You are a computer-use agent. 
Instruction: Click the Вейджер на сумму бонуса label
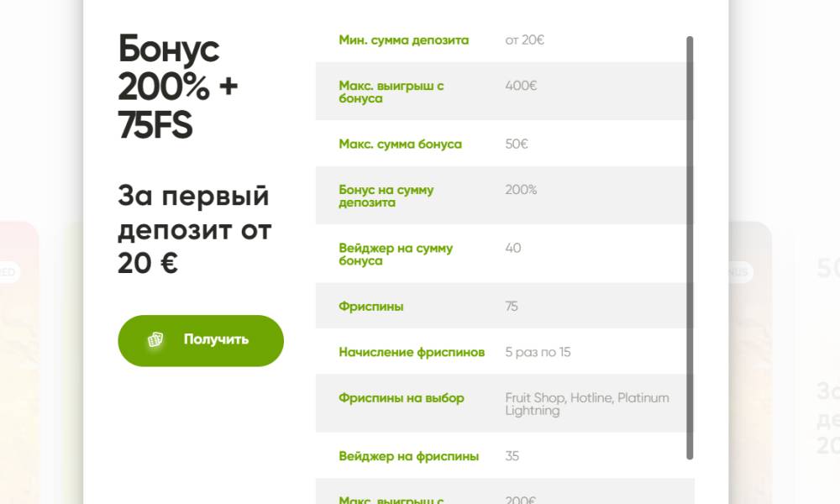point(396,255)
